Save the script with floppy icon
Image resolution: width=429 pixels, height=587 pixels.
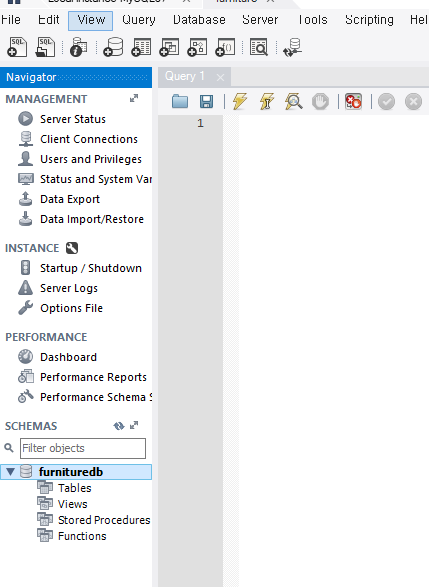[x=206, y=101]
